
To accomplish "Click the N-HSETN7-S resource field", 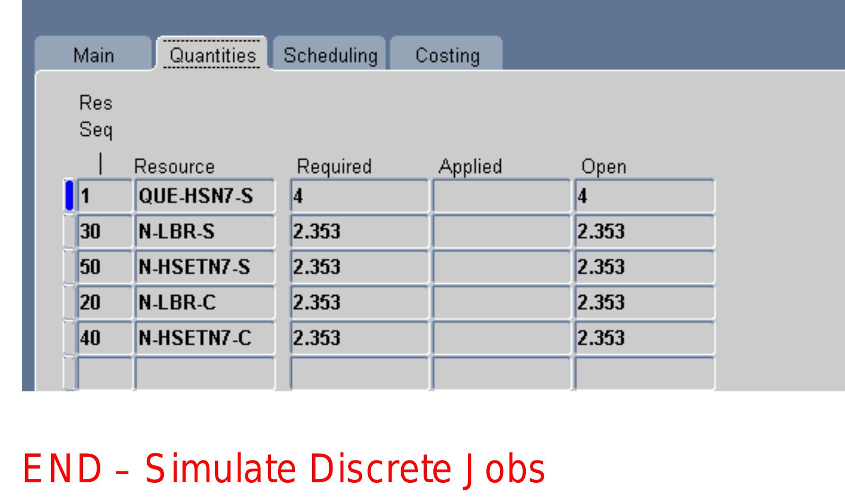I will coord(205,267).
